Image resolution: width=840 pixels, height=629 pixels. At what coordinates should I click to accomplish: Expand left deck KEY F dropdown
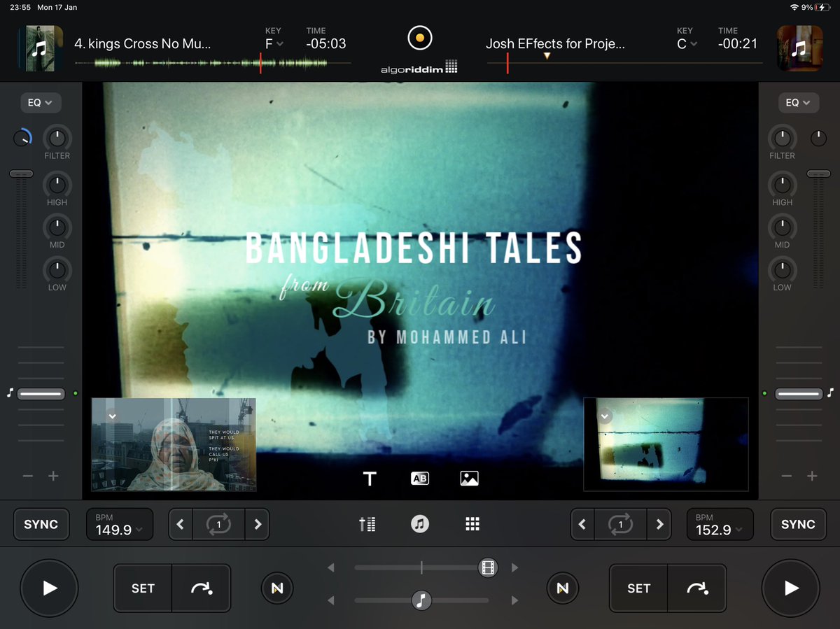pyautogui.click(x=274, y=43)
